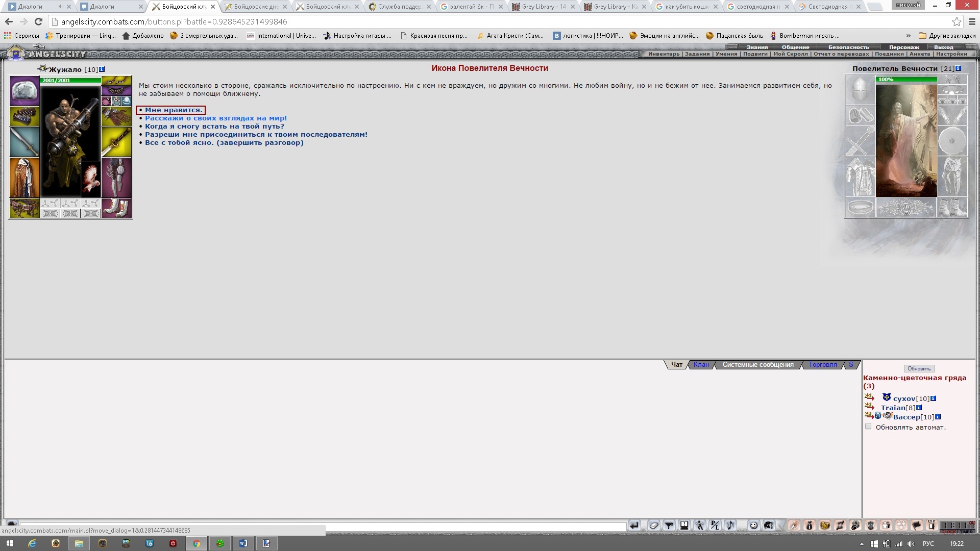Switch to the Торговля chat tab
Screen dimensions: 980x551
pos(822,364)
